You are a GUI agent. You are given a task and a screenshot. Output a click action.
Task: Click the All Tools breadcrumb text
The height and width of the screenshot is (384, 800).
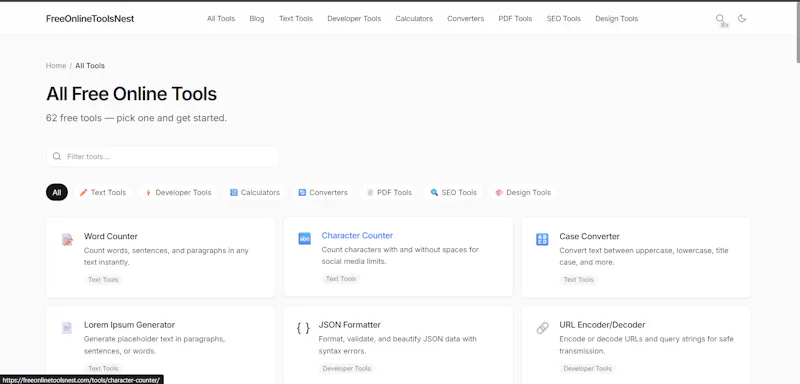[90, 65]
